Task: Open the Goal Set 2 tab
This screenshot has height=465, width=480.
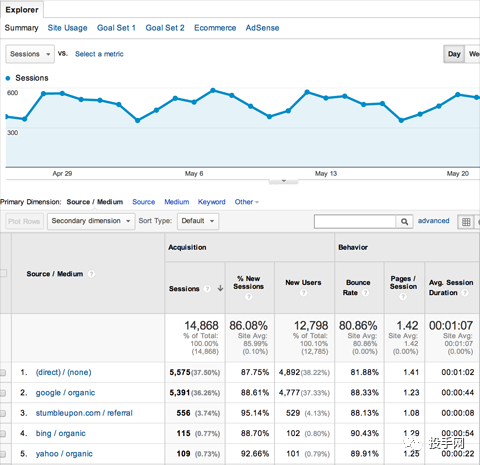Action: [x=165, y=28]
